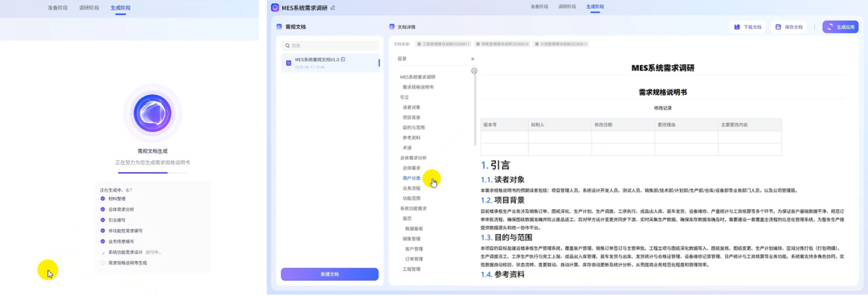Jump to 数据看板 in 目录 tree

pos(414,228)
